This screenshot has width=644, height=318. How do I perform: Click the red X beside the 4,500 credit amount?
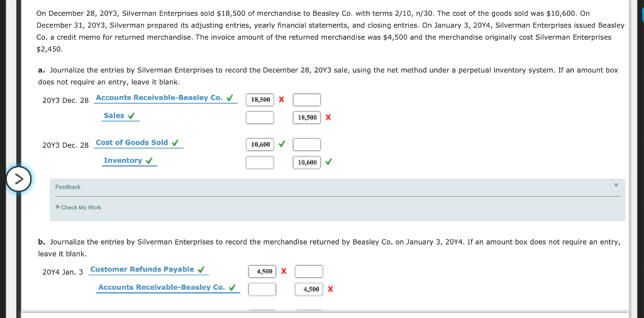(331, 290)
